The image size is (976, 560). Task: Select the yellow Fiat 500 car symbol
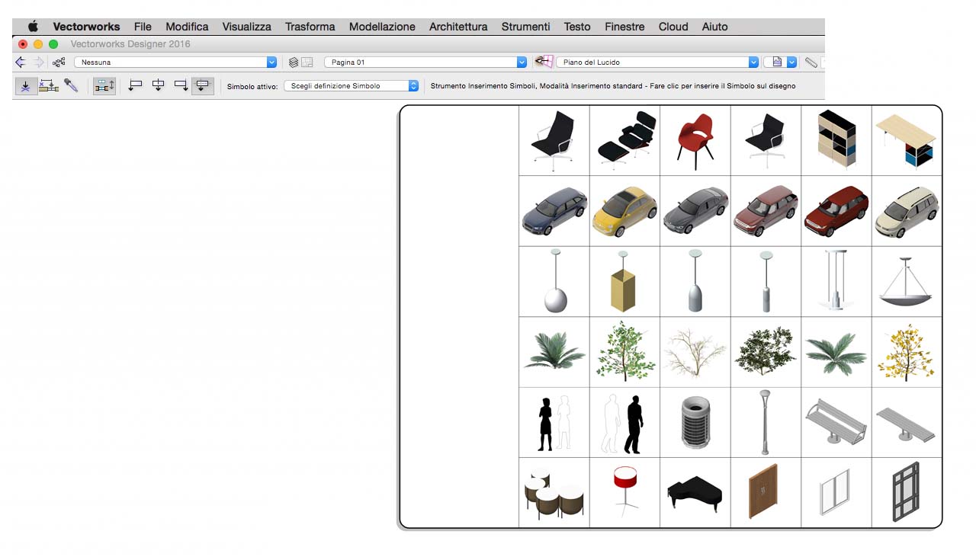point(624,211)
